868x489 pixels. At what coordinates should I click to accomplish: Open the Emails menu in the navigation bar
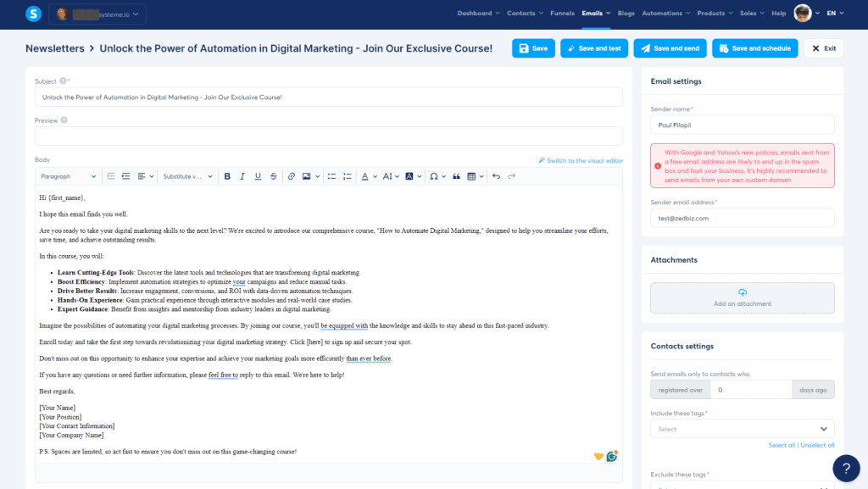593,13
